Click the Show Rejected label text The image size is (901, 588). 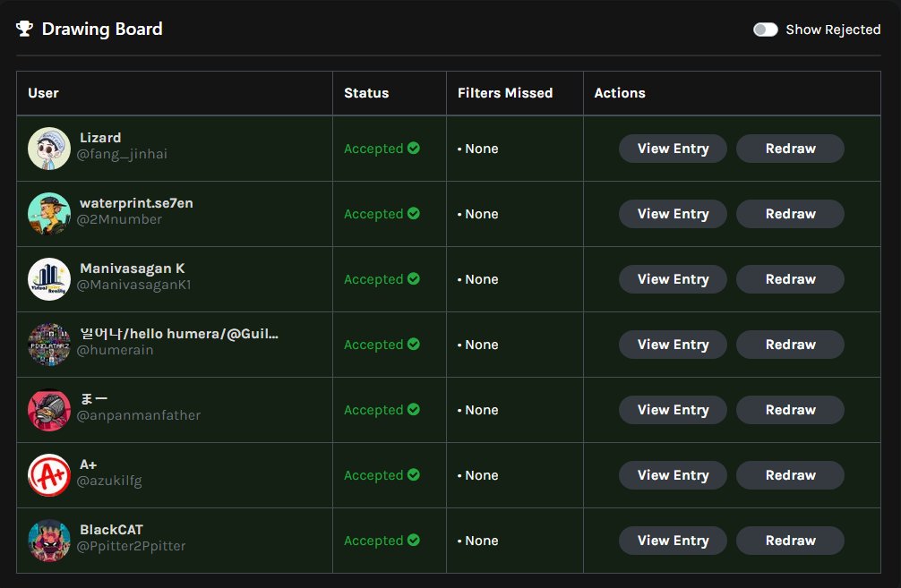(833, 30)
